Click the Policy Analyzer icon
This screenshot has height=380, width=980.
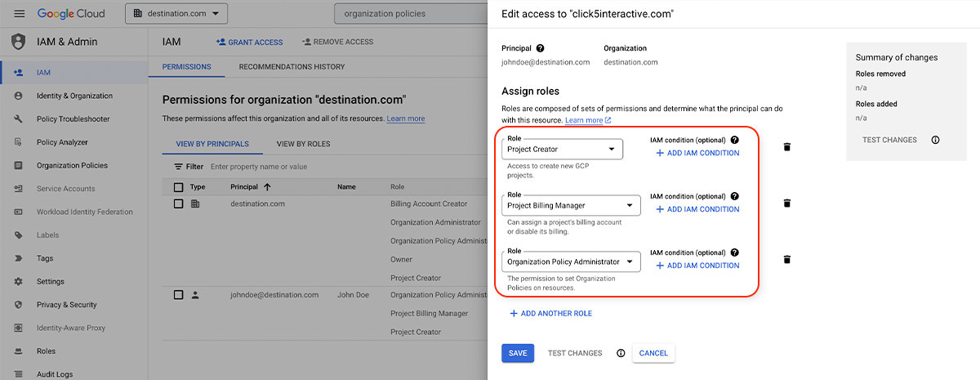tap(19, 142)
